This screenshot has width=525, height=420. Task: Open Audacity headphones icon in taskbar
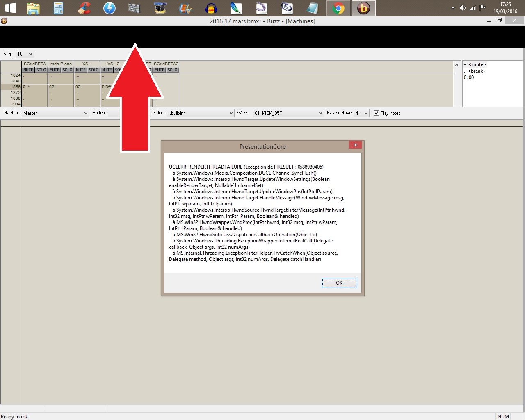[211, 8]
